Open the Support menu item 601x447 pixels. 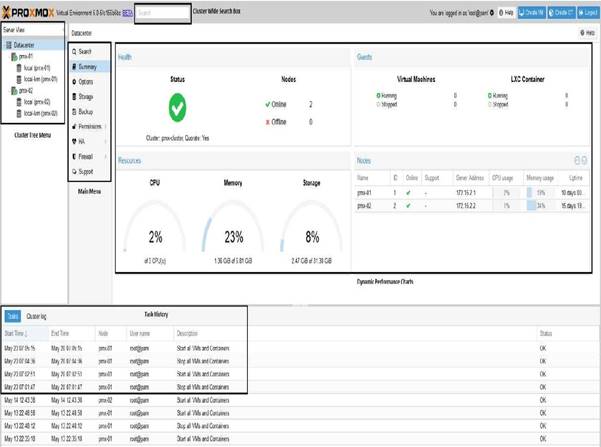tap(90, 171)
